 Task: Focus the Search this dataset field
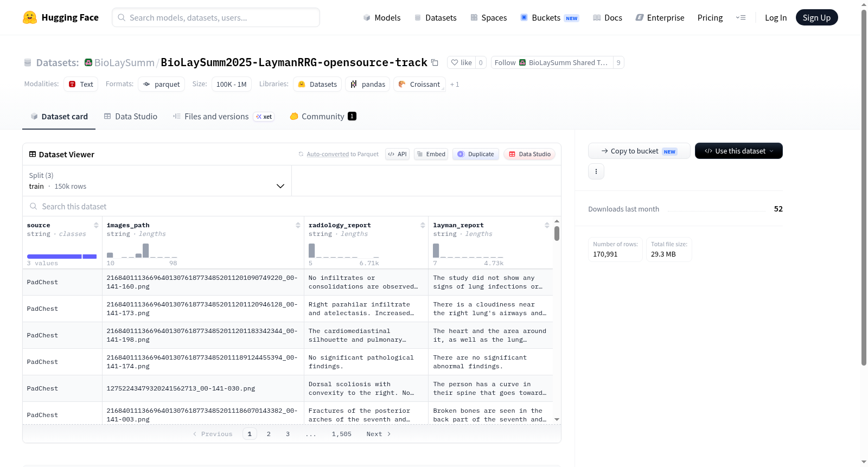(292, 207)
